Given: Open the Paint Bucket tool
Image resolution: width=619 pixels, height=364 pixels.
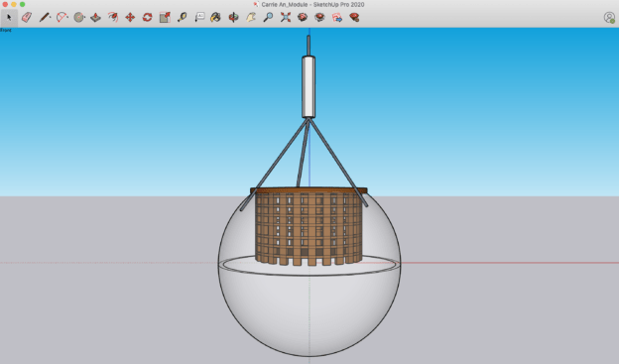Looking at the screenshot, I should pos(215,18).
